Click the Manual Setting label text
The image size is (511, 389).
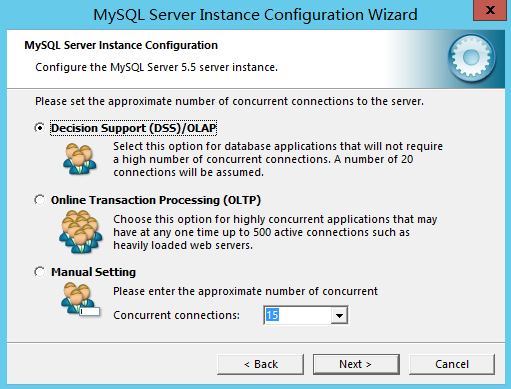pos(93,272)
